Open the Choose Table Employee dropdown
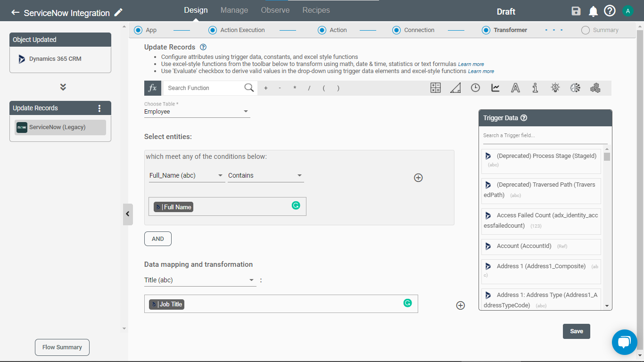 coord(197,112)
